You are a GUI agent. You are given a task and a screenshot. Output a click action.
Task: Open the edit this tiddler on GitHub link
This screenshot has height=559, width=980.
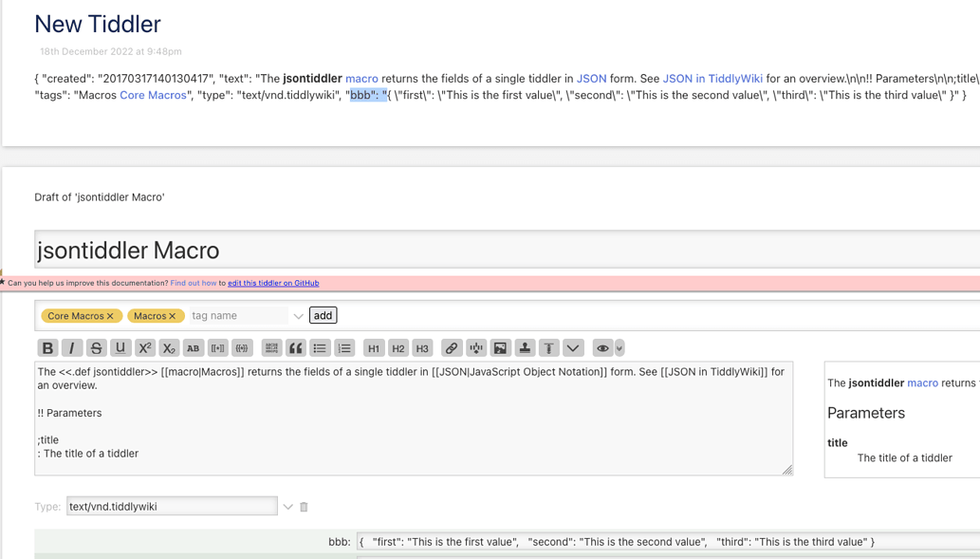274,283
